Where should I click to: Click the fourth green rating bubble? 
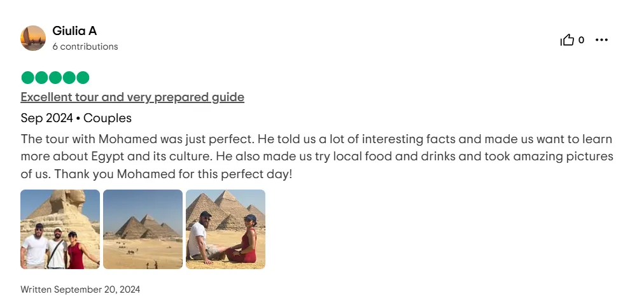69,78
